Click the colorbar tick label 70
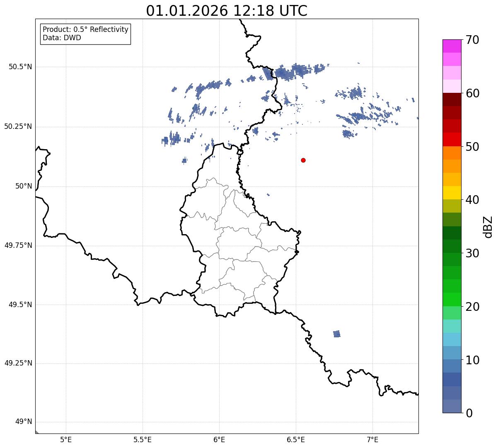The height and width of the screenshot is (448, 498). 472,40
